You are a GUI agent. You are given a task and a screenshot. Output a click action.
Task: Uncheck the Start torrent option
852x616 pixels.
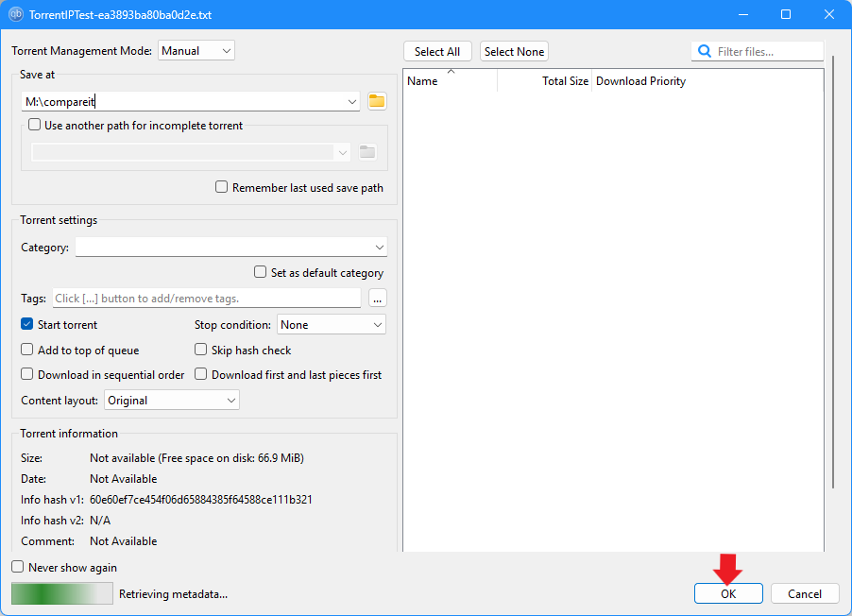click(x=27, y=324)
